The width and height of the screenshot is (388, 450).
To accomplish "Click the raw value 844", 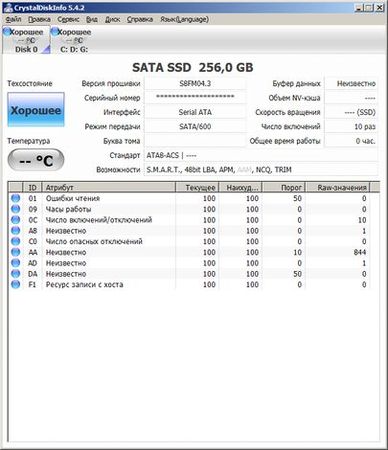I will click(360, 252).
